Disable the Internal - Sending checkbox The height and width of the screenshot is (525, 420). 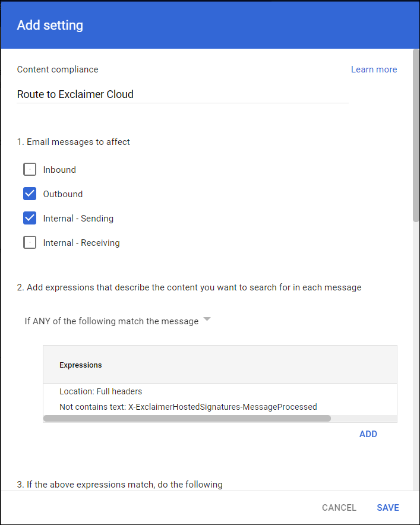(30, 219)
